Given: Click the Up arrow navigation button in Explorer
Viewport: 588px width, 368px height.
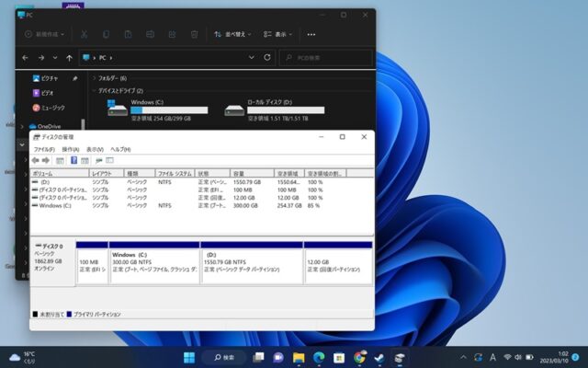Looking at the screenshot, I should point(69,57).
